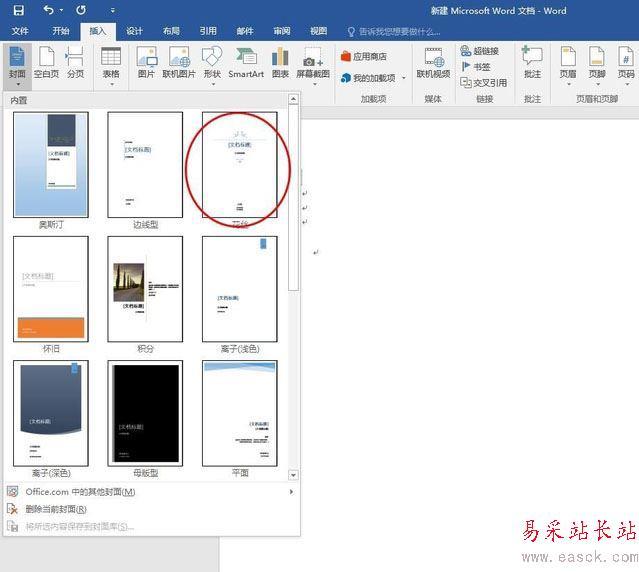Open the 布局 tab
Image resolution: width=639 pixels, height=572 pixels.
(x=171, y=31)
